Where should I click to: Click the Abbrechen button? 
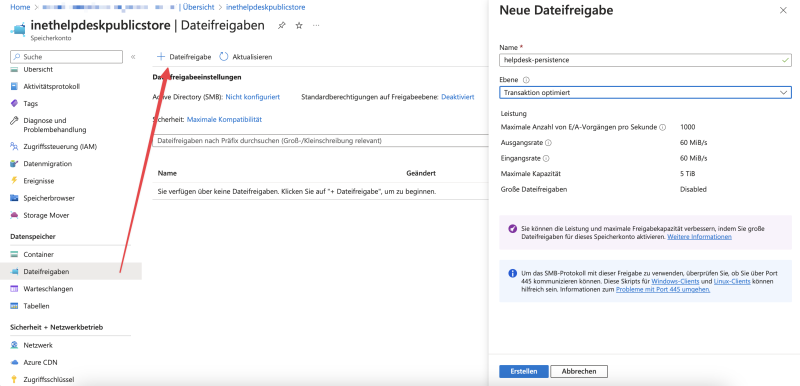click(x=579, y=371)
